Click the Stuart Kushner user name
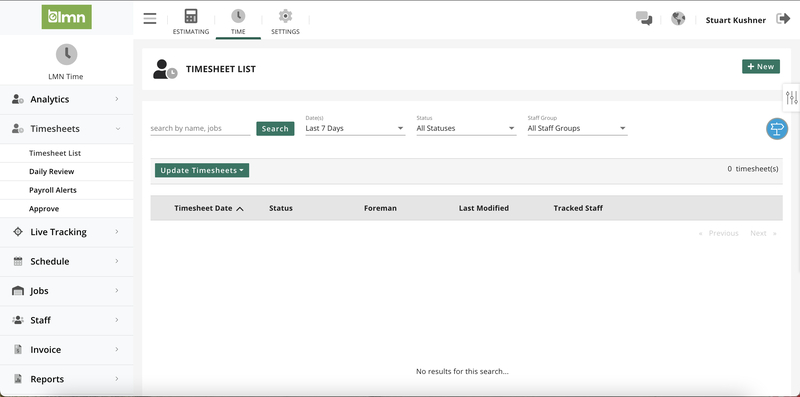Image resolution: width=800 pixels, height=397 pixels. 736,20
